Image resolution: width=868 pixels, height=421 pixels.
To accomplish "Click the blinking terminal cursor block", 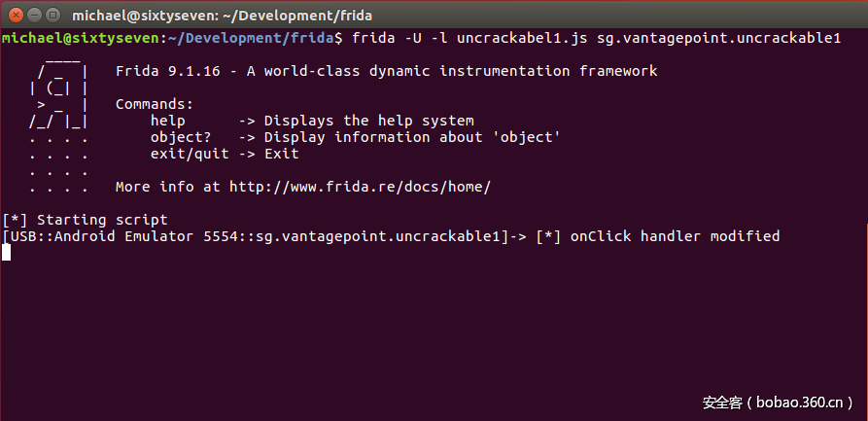I will [x=6, y=253].
